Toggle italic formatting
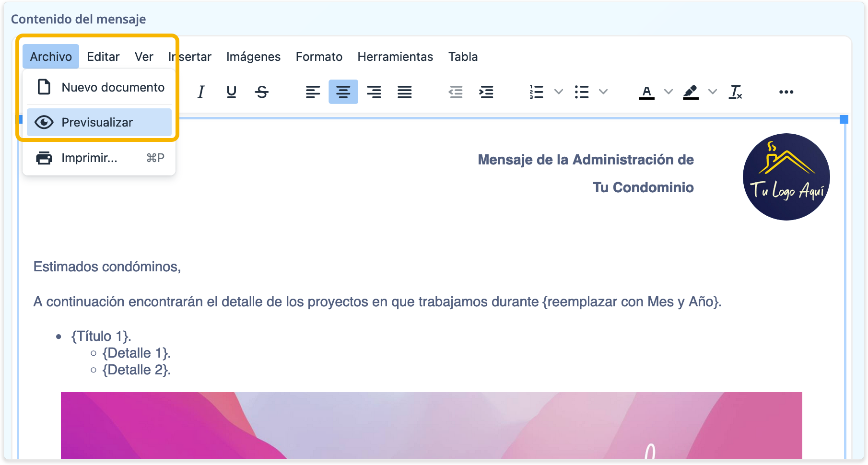This screenshot has height=465, width=868. click(201, 92)
